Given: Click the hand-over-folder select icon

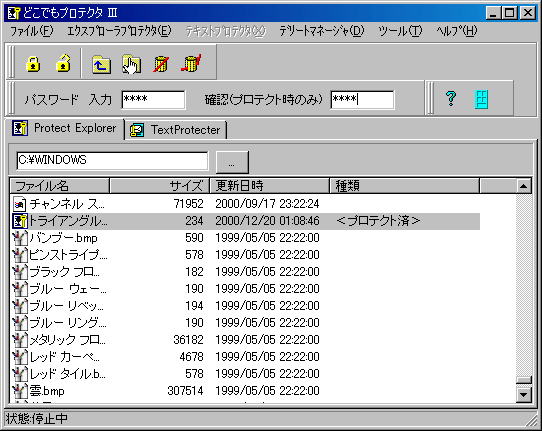Looking at the screenshot, I should click(x=131, y=64).
